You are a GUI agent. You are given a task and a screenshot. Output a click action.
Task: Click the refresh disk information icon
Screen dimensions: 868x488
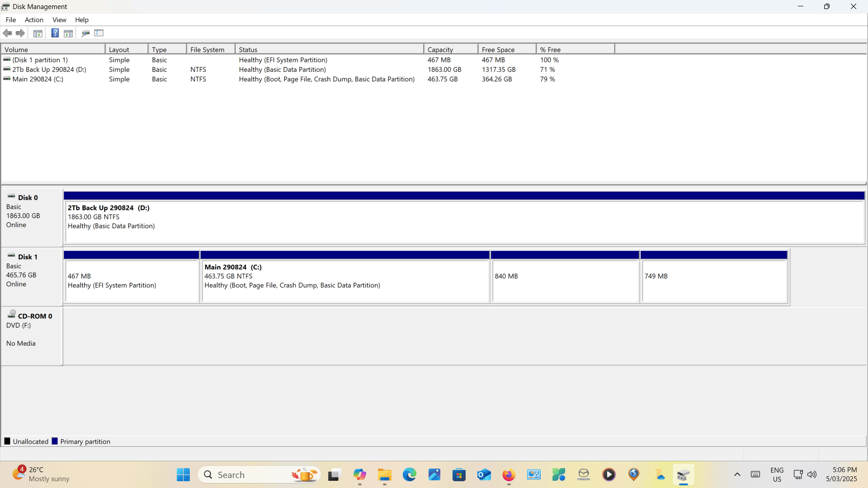[85, 33]
